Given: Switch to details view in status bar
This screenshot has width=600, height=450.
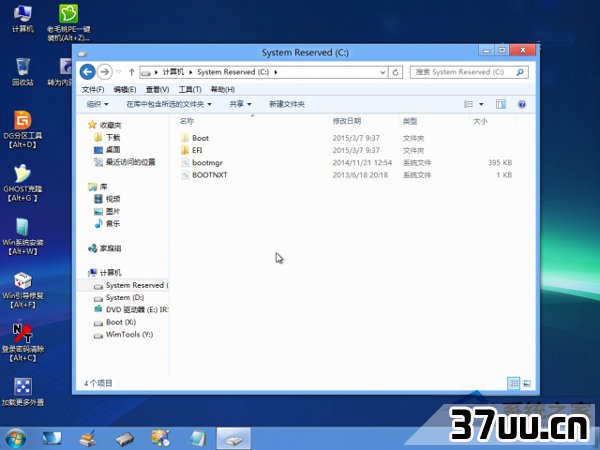Looking at the screenshot, I should point(513,383).
